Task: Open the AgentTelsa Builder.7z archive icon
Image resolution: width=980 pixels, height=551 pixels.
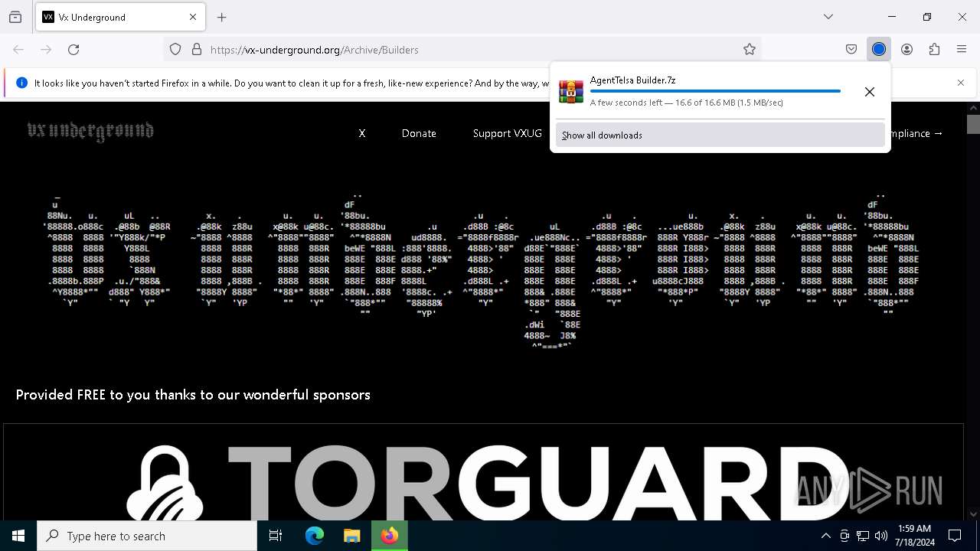Action: (x=571, y=91)
